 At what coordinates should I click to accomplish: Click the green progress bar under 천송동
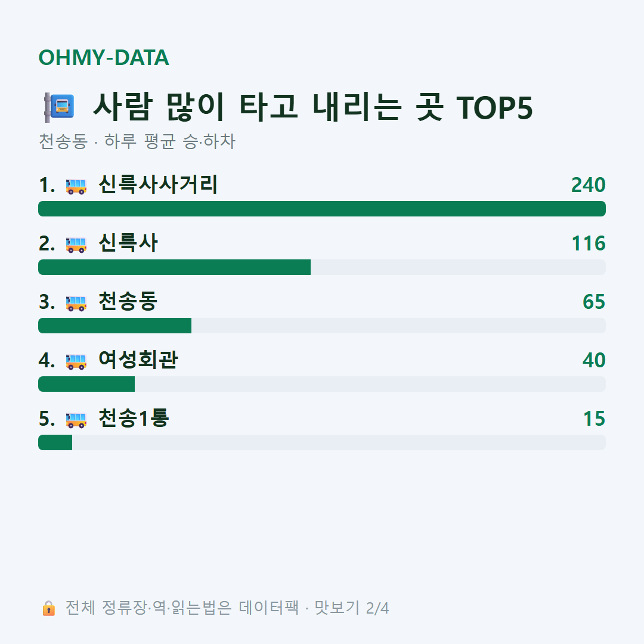(115, 326)
